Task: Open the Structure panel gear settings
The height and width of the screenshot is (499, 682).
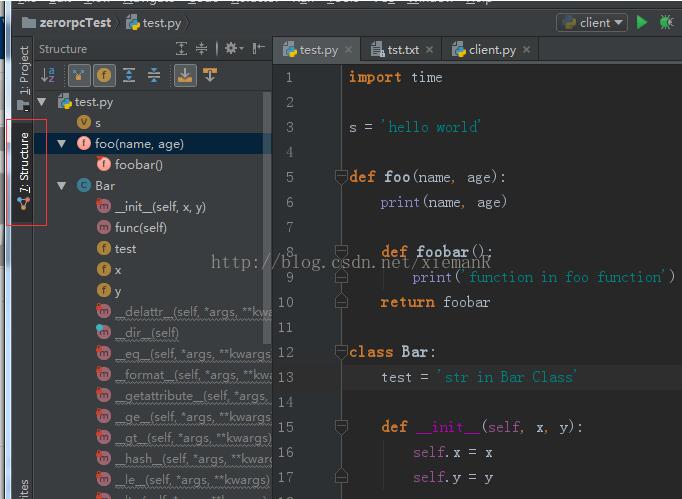Action: [232, 48]
